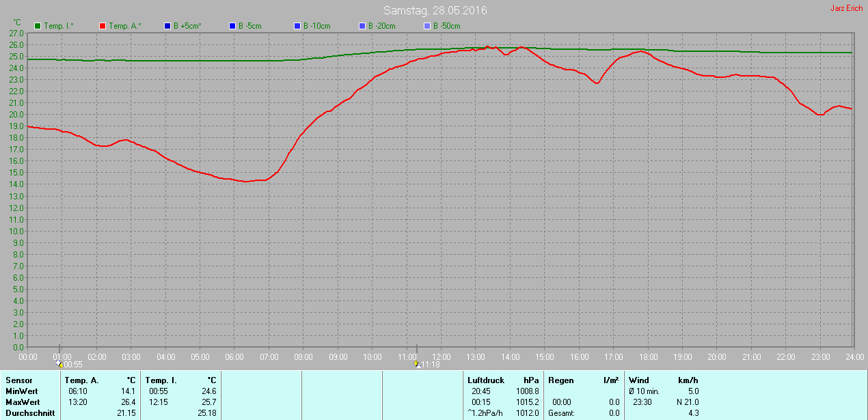Click the sunrise marker icon at 00:55

click(59, 364)
